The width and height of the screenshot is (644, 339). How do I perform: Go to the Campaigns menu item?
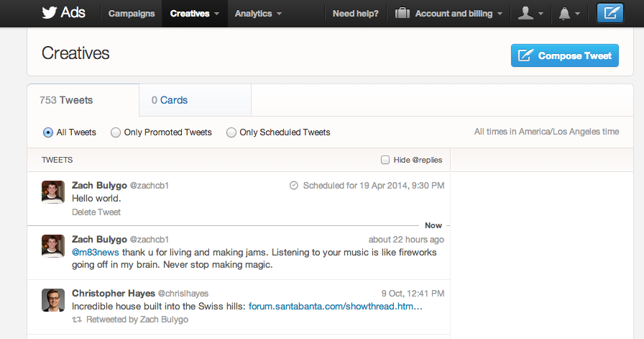click(x=132, y=14)
